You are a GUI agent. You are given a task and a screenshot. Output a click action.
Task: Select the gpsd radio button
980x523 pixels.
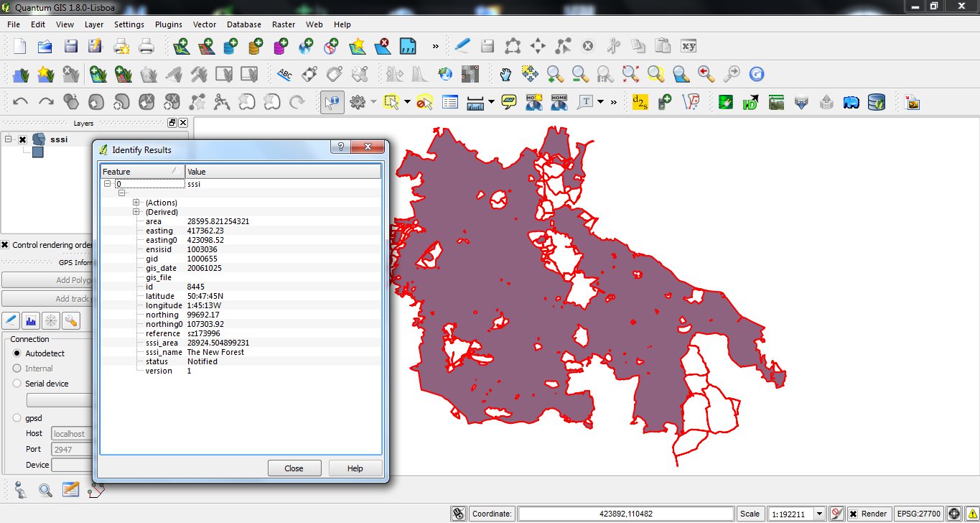(17, 418)
